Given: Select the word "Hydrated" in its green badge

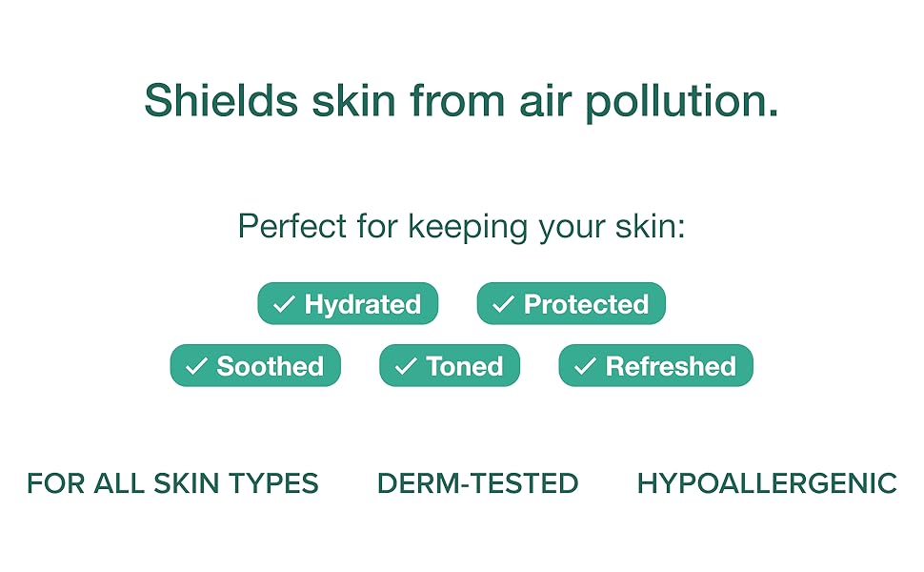Looking at the screenshot, I should (x=363, y=304).
